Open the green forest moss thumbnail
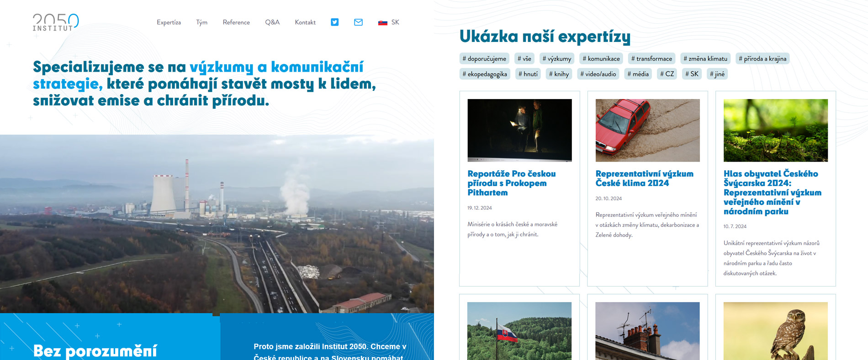Image resolution: width=868 pixels, height=360 pixels. [x=776, y=130]
